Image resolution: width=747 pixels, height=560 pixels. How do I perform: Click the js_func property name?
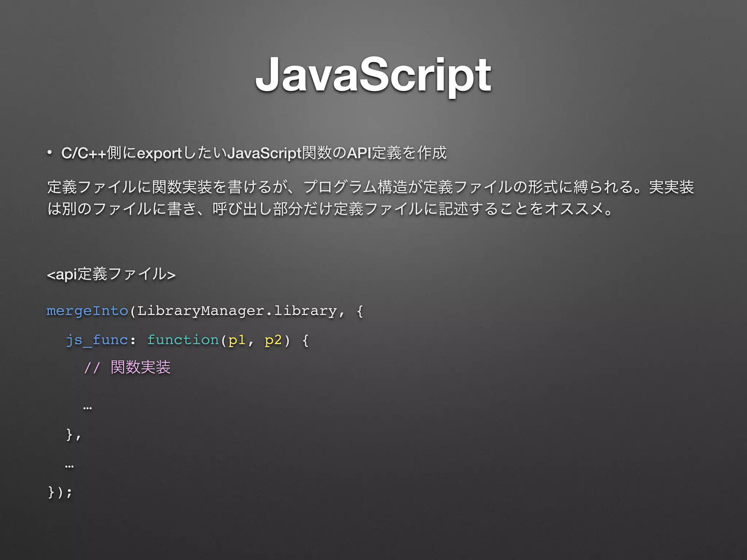click(97, 340)
